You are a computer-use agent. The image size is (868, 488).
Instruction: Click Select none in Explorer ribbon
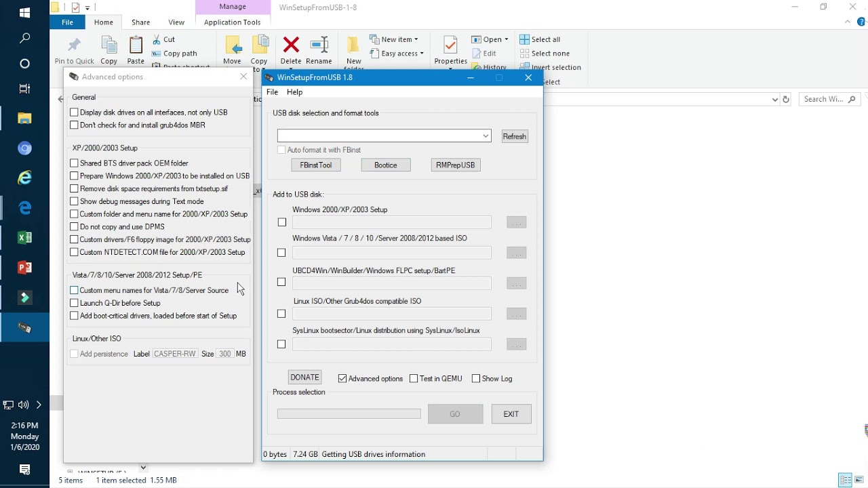(545, 54)
